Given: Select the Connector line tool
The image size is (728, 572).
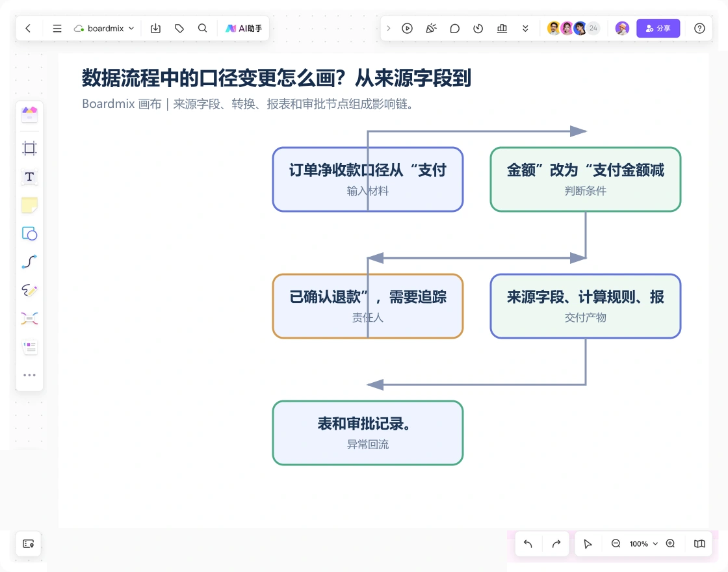Looking at the screenshot, I should 29,262.
